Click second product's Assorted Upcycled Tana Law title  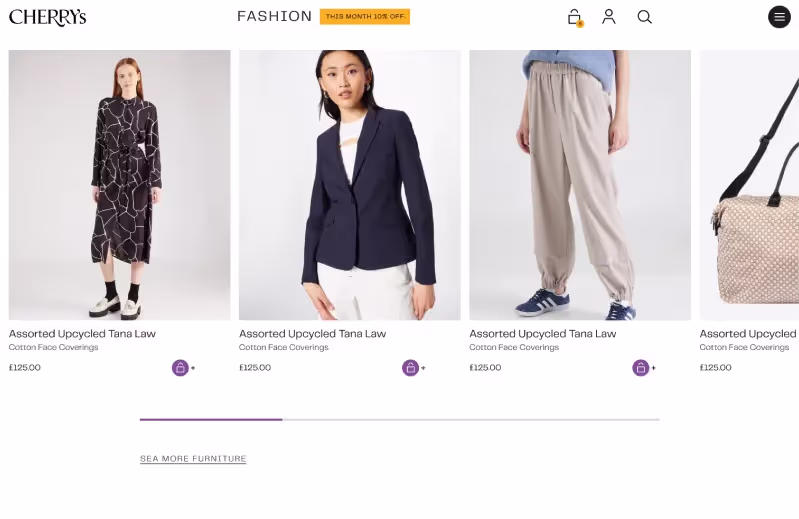(312, 334)
